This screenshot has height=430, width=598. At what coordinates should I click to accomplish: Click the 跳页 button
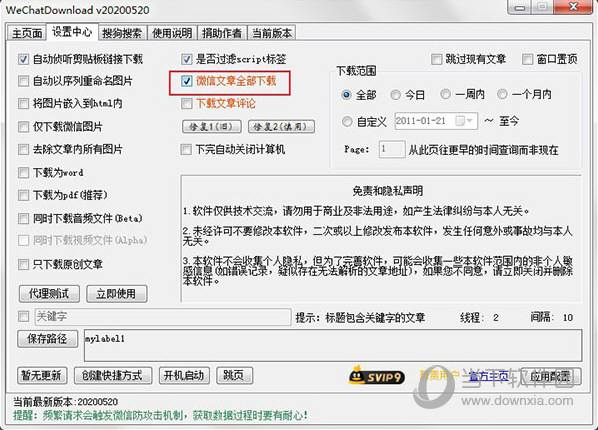(235, 375)
